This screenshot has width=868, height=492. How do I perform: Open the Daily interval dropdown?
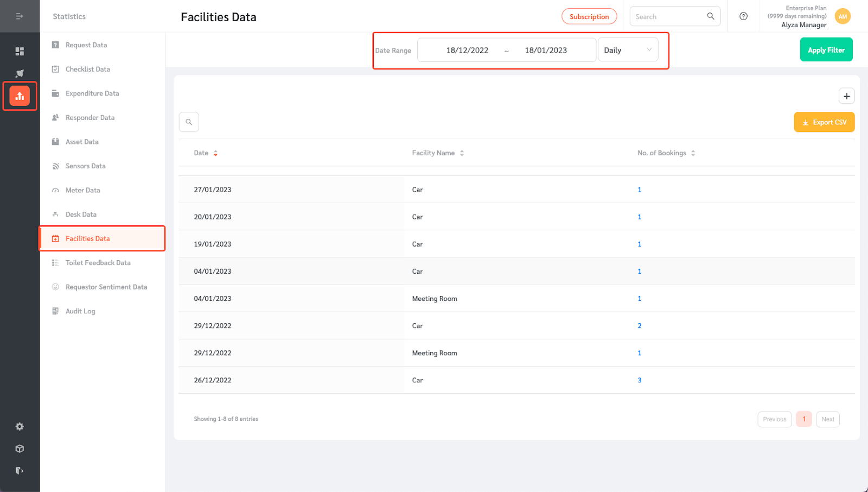coord(628,49)
